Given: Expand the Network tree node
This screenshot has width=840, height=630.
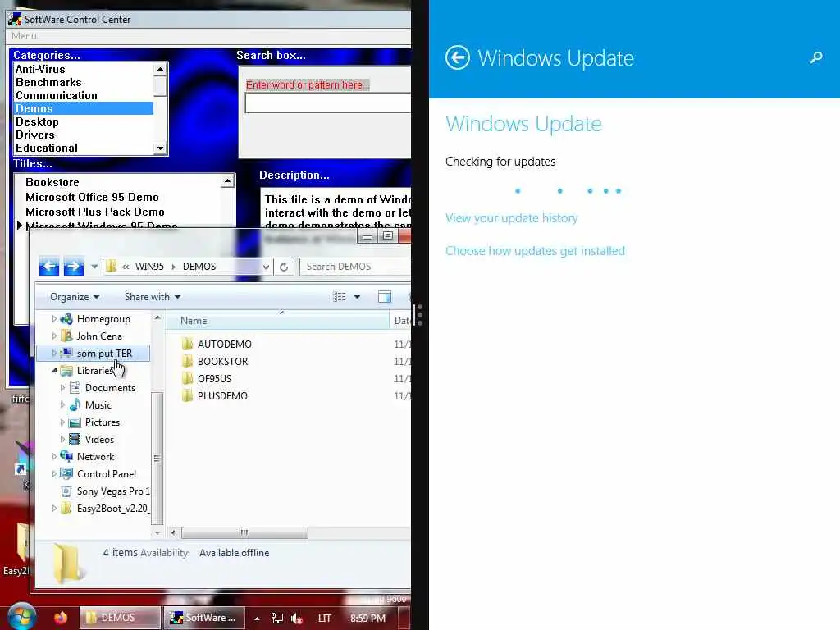Looking at the screenshot, I should pos(54,456).
